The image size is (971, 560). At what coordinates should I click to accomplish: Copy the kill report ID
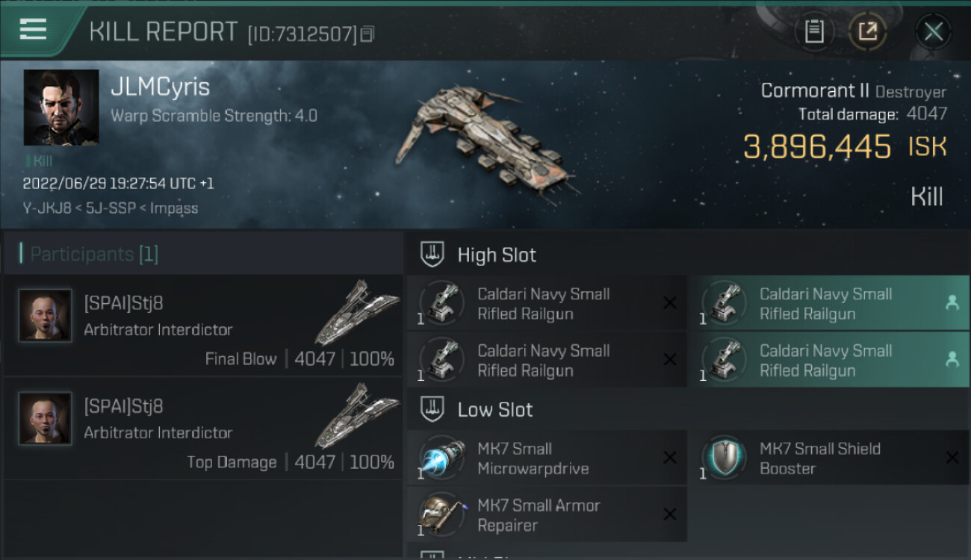(367, 34)
